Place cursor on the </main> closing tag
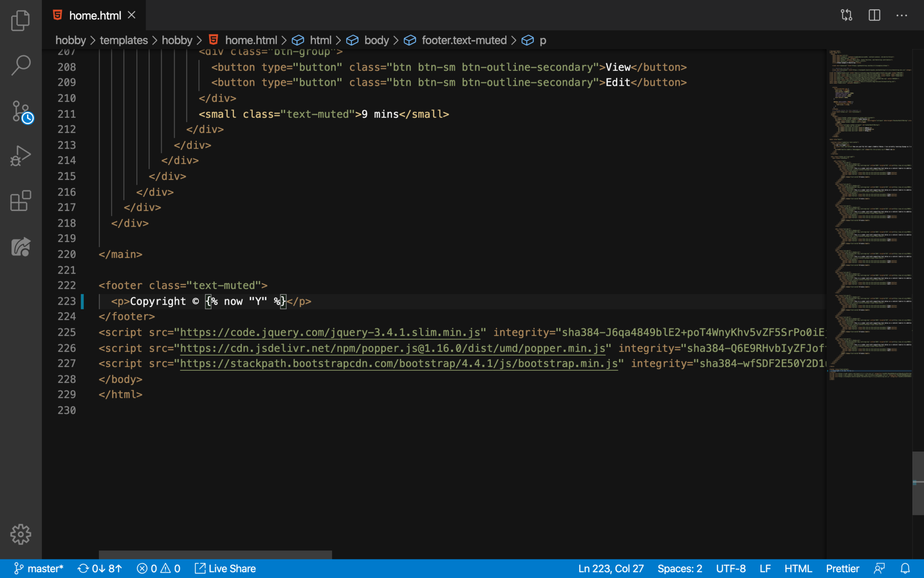924x578 pixels. (x=120, y=254)
